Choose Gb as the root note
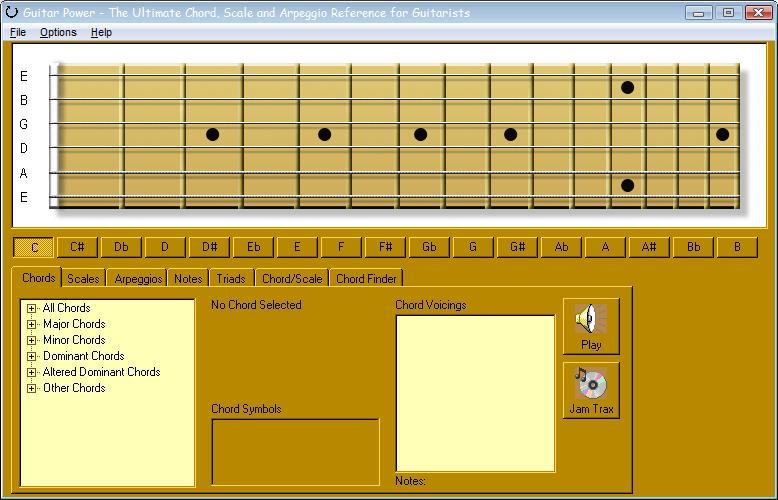The height and width of the screenshot is (500, 778). [x=429, y=247]
